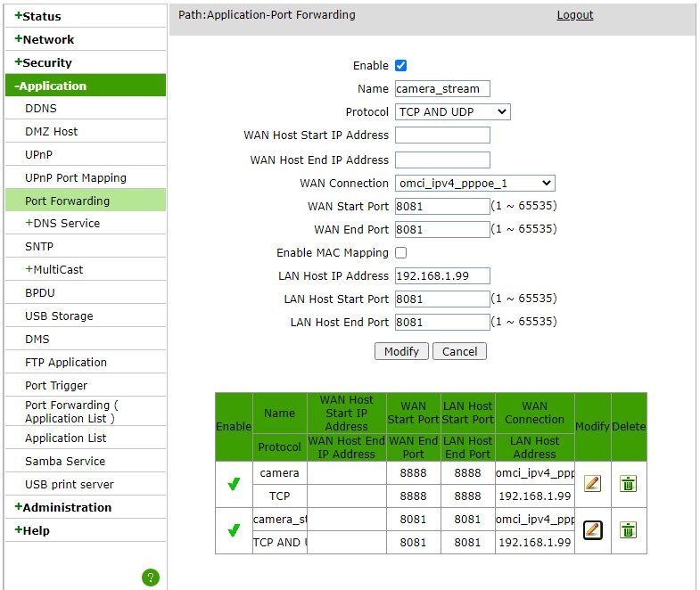Focus the LAN Host Start Port field
This screenshot has height=590, width=700.
(442, 299)
